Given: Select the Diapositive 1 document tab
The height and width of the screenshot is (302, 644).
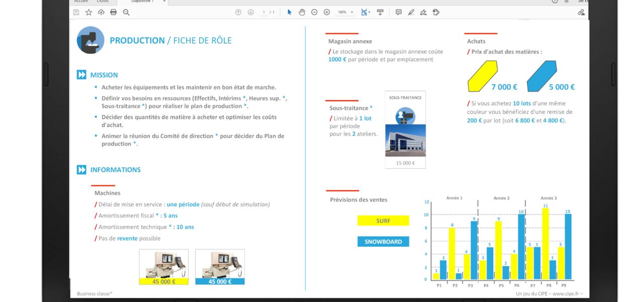Looking at the screenshot, I should [141, 2].
